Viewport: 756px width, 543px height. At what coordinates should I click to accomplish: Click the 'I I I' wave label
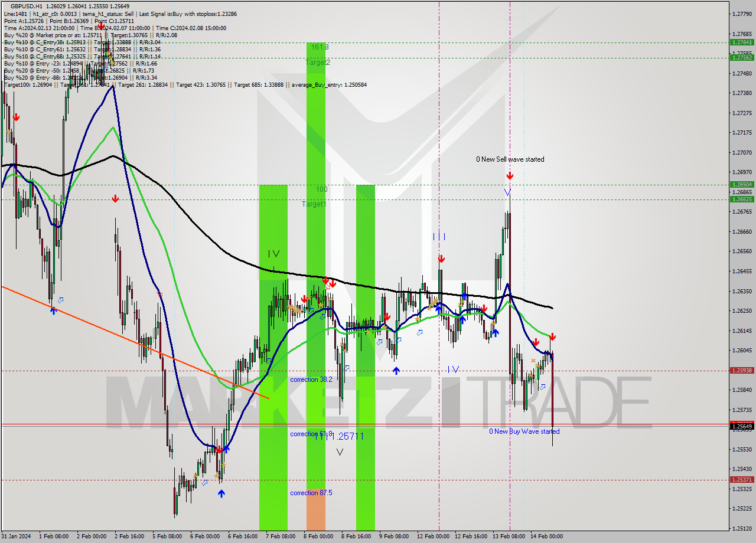pyautogui.click(x=439, y=237)
